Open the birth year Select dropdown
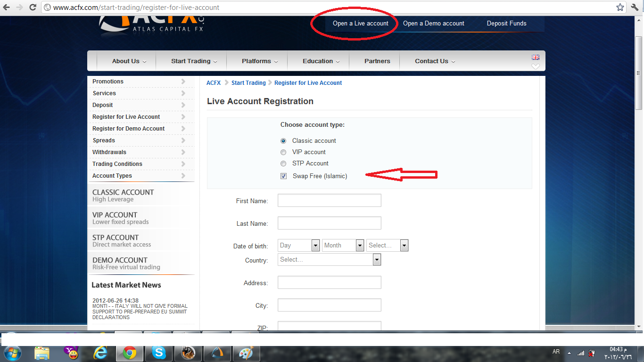644x362 pixels. click(388, 246)
